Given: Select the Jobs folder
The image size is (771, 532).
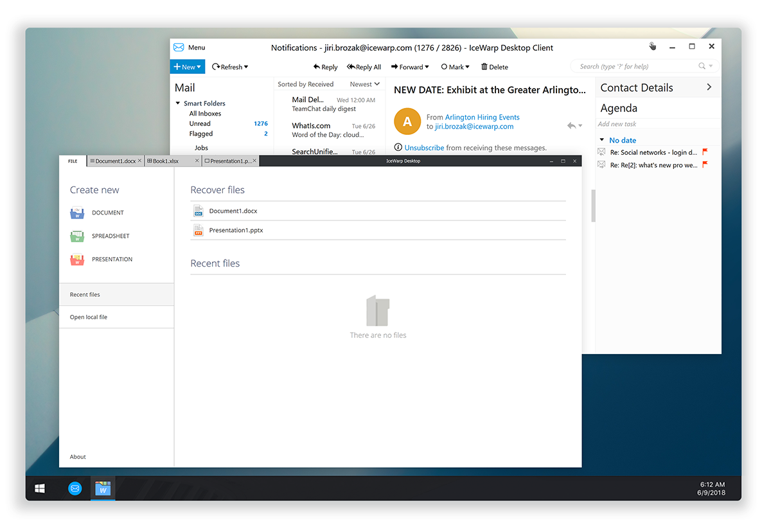Looking at the screenshot, I should pyautogui.click(x=201, y=148).
